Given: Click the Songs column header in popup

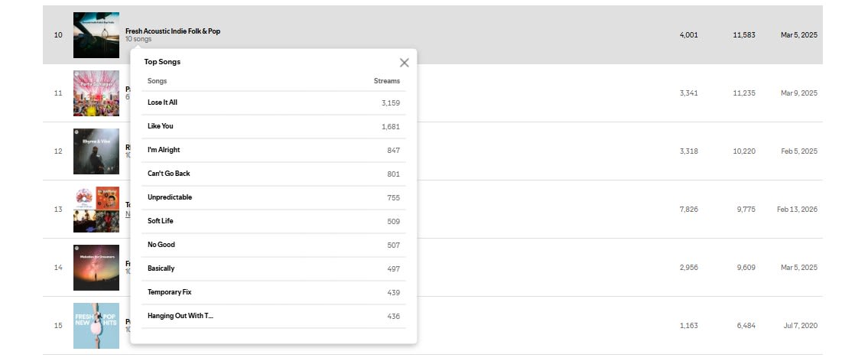Looking at the screenshot, I should (x=157, y=81).
